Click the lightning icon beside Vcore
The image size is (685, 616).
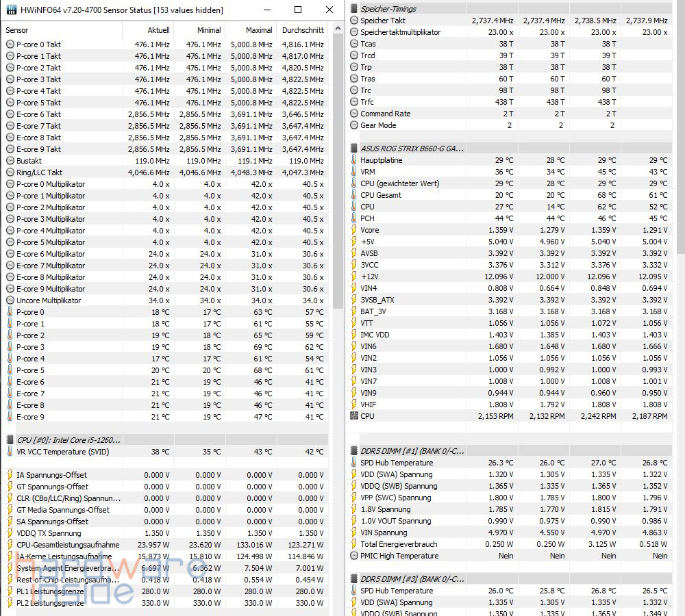coord(353,230)
